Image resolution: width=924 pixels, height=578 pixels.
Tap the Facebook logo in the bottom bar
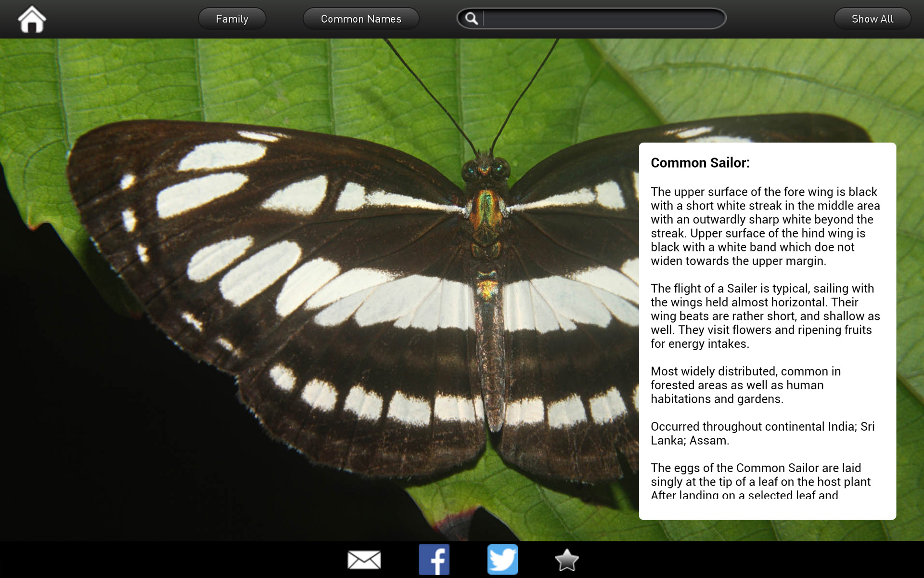[434, 560]
